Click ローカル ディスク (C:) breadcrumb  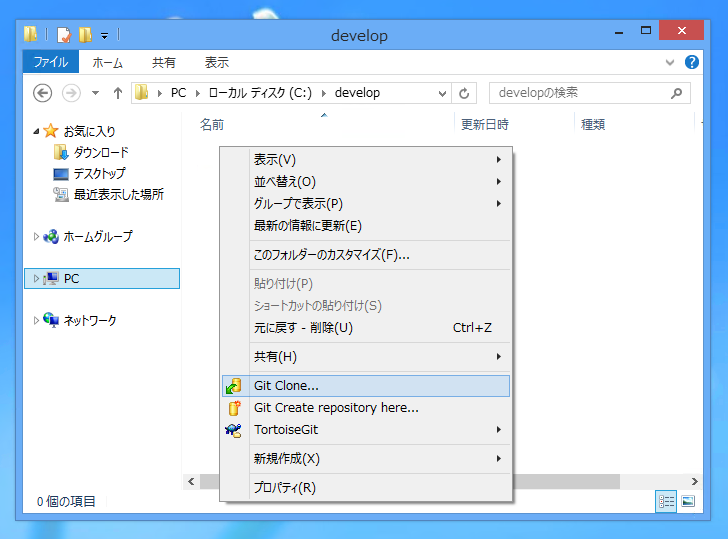(x=260, y=93)
